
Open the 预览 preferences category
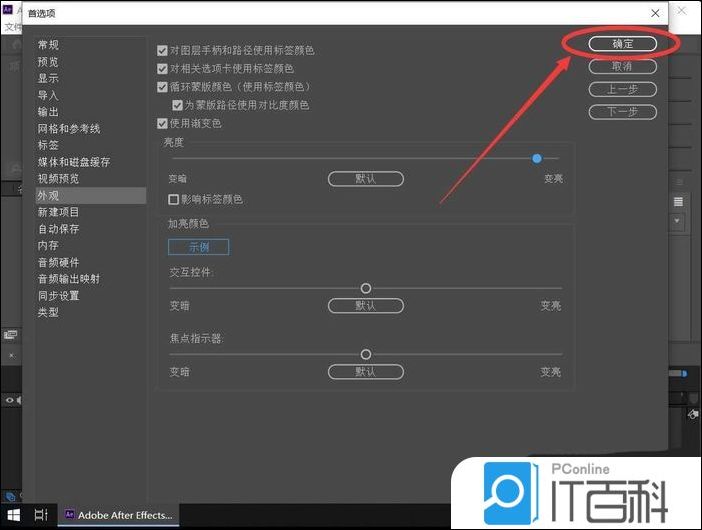[48, 62]
